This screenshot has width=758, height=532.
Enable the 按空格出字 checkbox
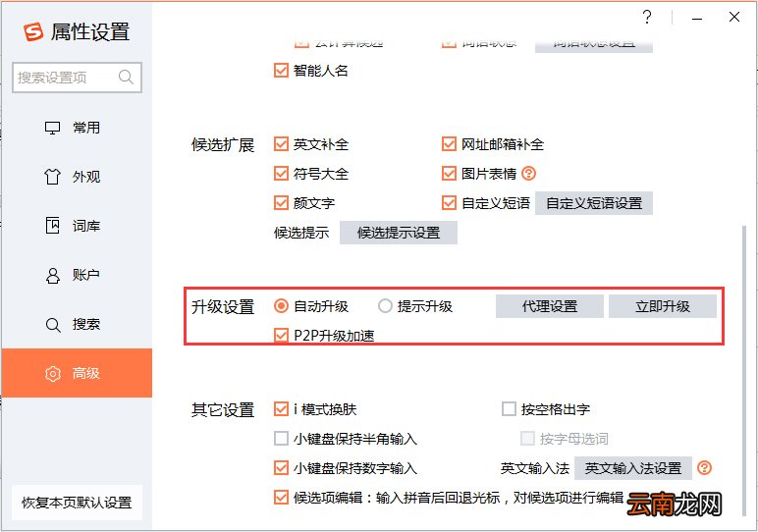[509, 409]
